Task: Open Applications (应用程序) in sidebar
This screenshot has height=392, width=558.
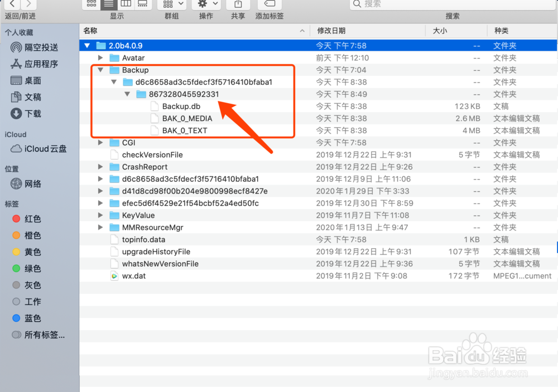Action: pos(35,64)
